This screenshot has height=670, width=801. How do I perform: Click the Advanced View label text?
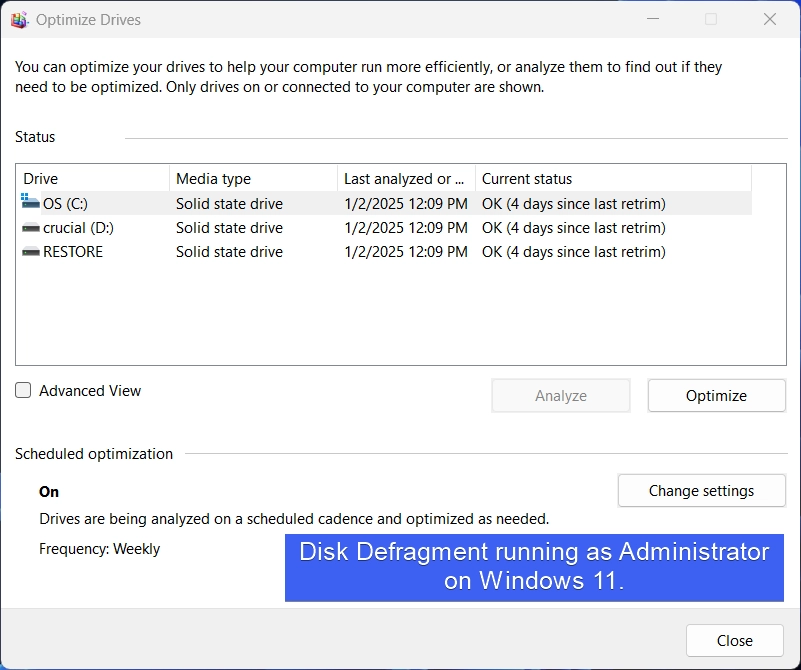pos(90,391)
